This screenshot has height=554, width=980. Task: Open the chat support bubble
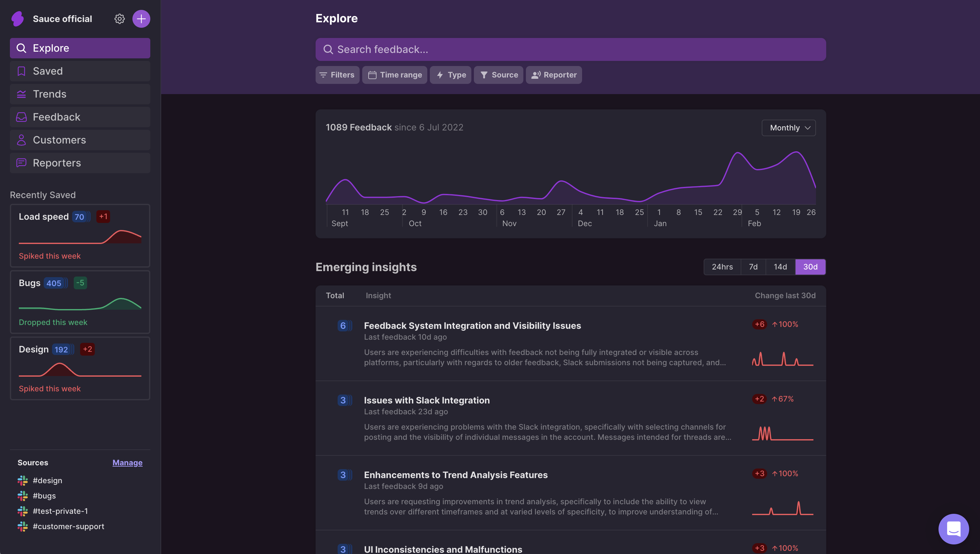(954, 529)
